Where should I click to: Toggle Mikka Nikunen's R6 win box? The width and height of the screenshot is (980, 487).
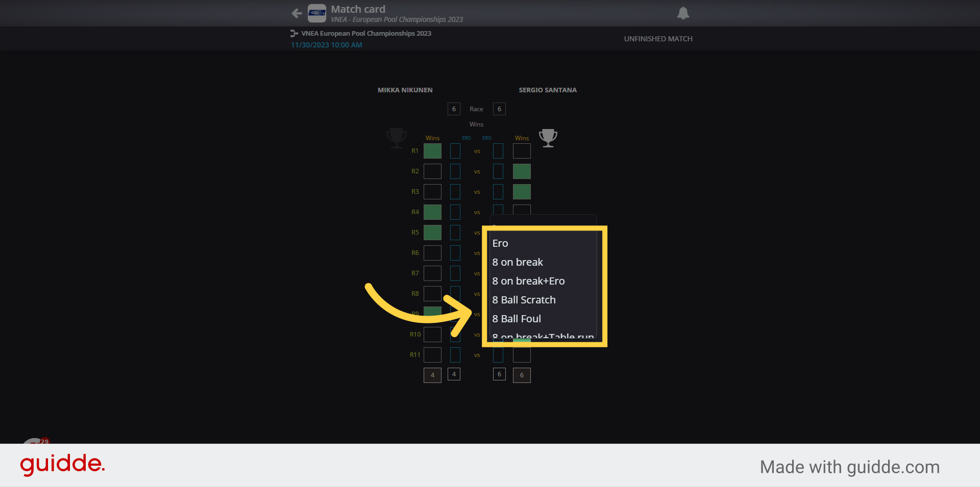click(432, 253)
